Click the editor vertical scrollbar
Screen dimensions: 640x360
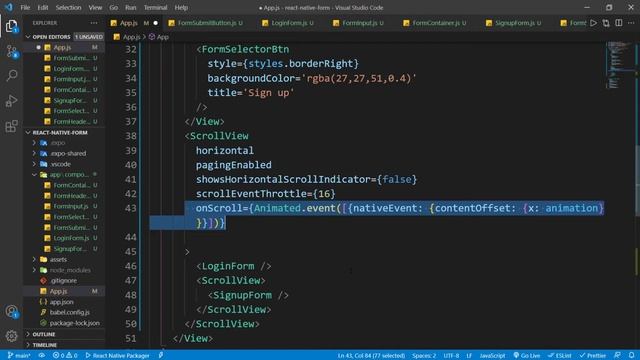(x=638, y=180)
